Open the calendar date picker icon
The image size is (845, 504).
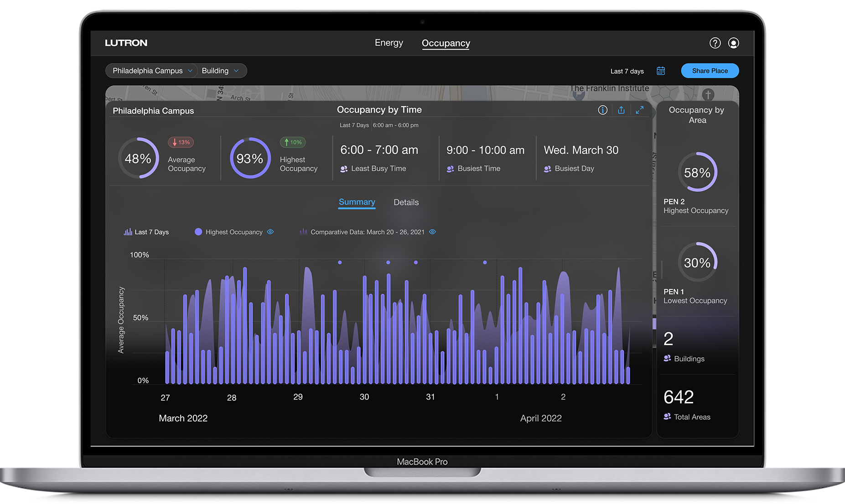pyautogui.click(x=661, y=71)
